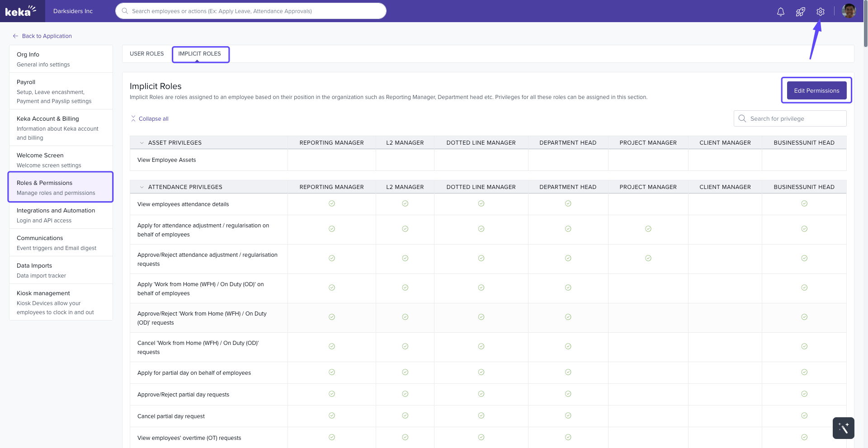
Task: Open the notifications bell icon
Action: [780, 12]
